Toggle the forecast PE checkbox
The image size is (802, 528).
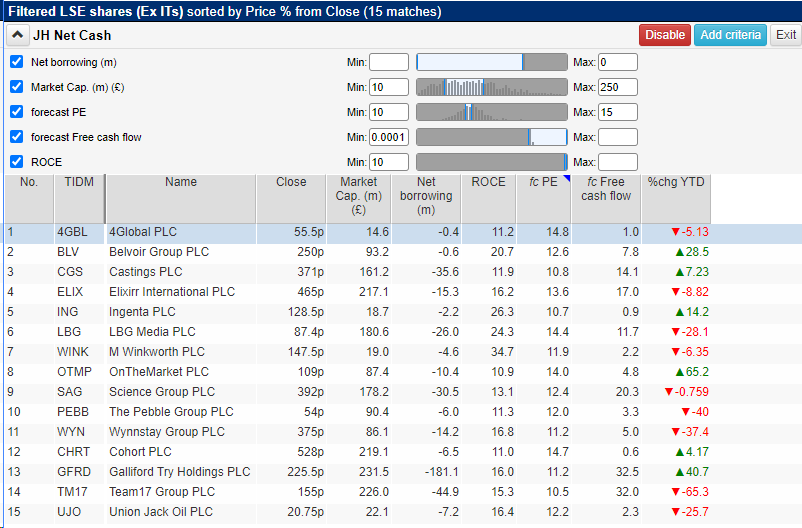16,112
